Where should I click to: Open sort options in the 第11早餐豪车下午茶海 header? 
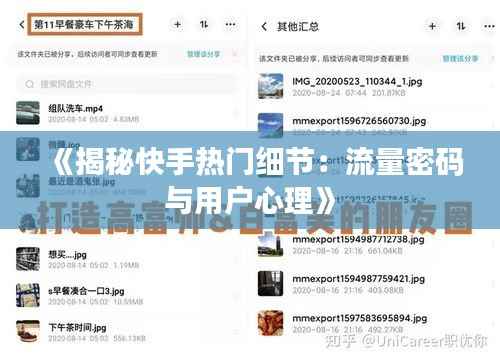pyautogui.click(x=204, y=24)
